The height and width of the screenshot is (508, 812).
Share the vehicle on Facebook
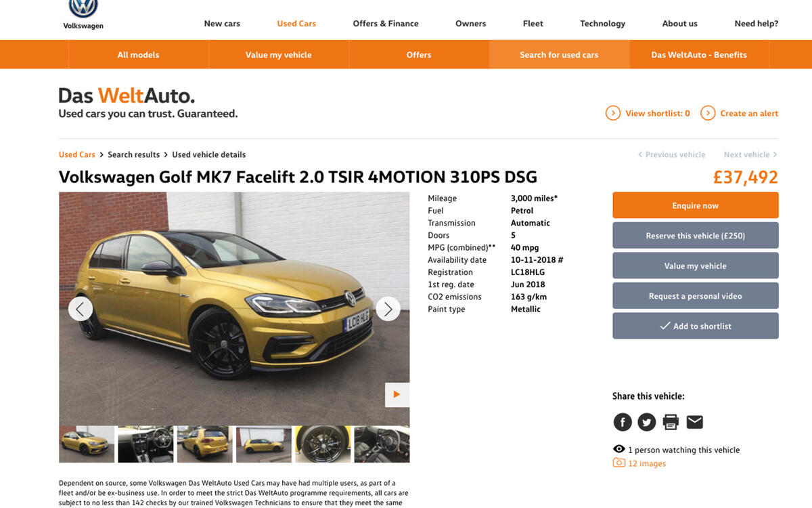(x=623, y=421)
